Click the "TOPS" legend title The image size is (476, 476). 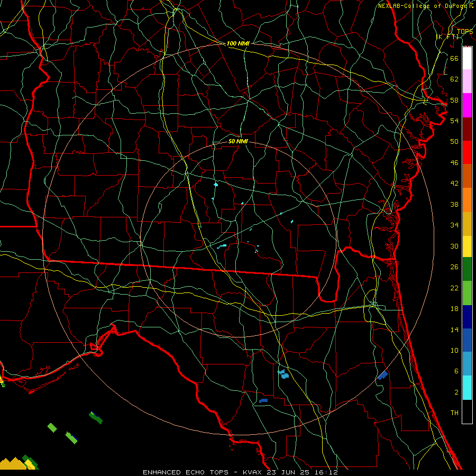(x=465, y=31)
